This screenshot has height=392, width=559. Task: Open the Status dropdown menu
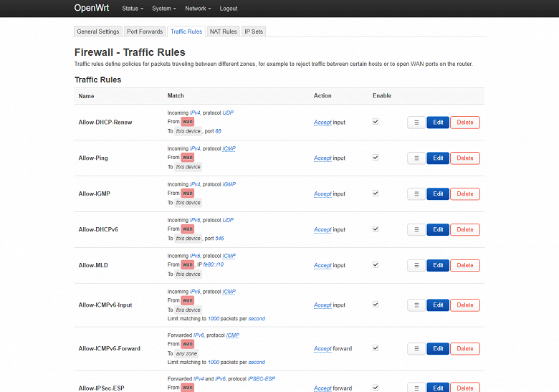133,9
